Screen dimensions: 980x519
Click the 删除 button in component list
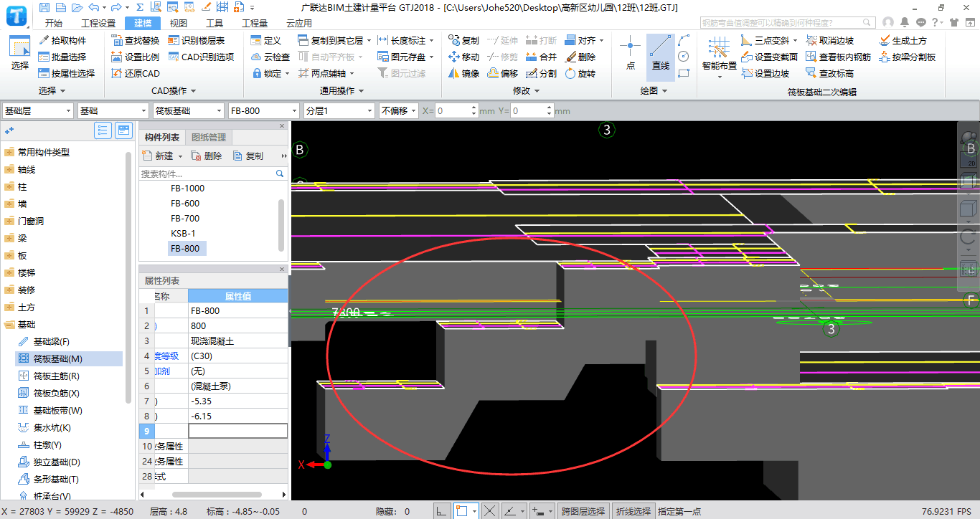click(x=207, y=156)
